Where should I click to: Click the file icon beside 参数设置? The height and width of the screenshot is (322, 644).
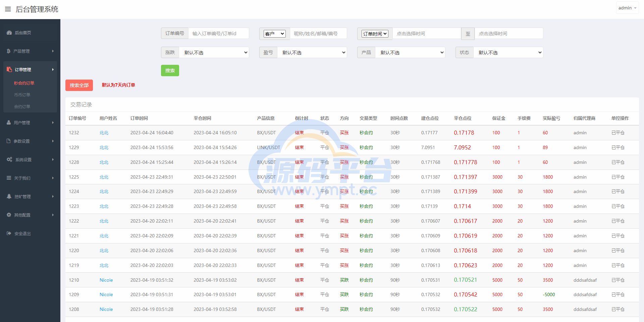click(x=9, y=141)
